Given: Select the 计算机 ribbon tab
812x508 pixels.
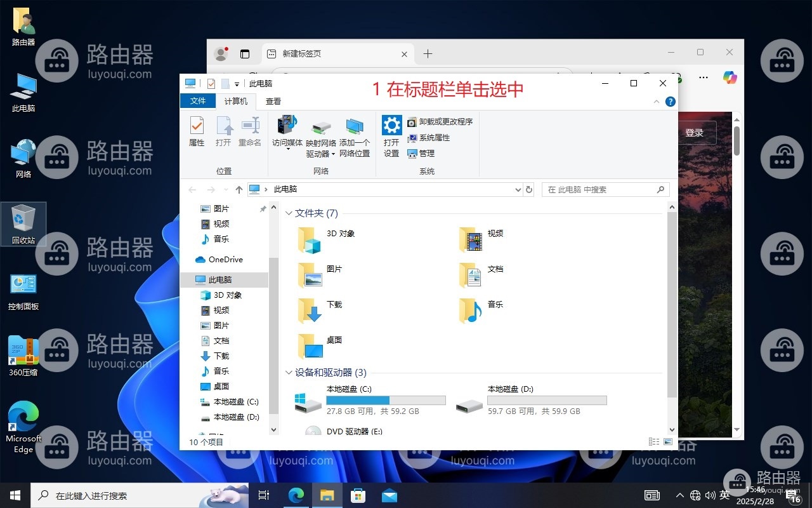Looking at the screenshot, I should (x=236, y=101).
